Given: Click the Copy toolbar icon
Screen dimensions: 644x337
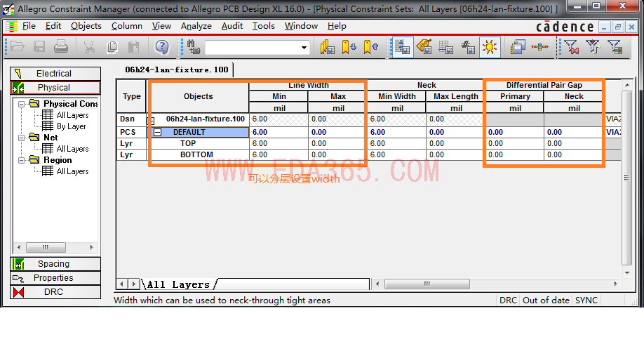Looking at the screenshot, I should click(x=112, y=47).
